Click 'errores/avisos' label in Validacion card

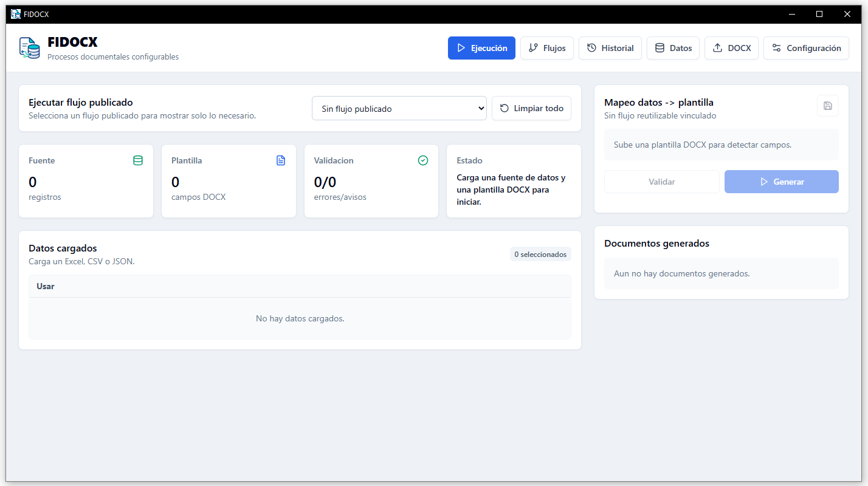tap(340, 197)
